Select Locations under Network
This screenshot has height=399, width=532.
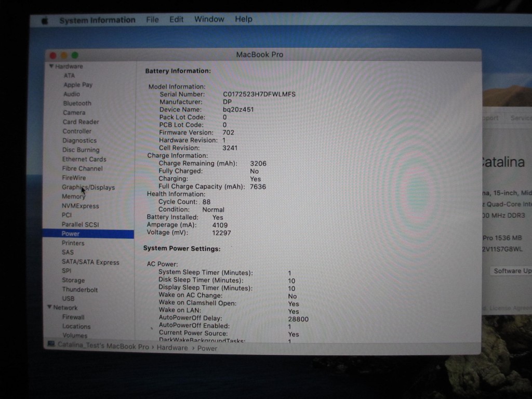pyautogui.click(x=76, y=326)
